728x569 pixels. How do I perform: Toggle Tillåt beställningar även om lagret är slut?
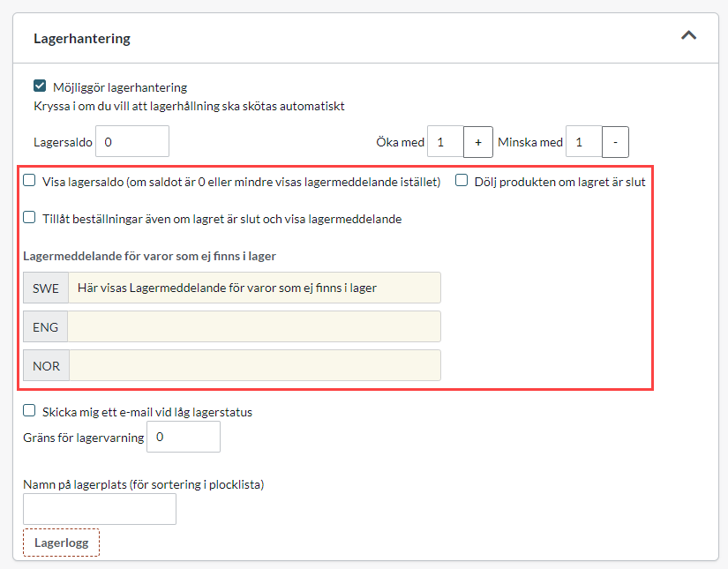pos(30,218)
